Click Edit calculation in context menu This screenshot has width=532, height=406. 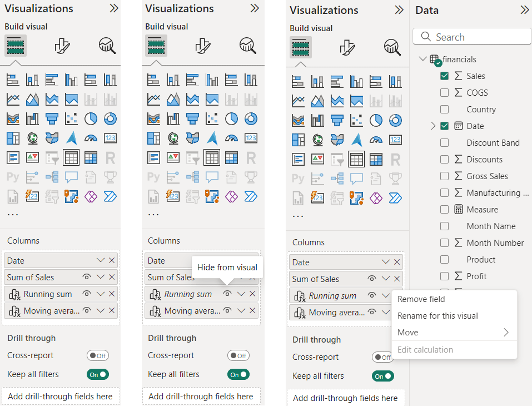click(x=425, y=350)
